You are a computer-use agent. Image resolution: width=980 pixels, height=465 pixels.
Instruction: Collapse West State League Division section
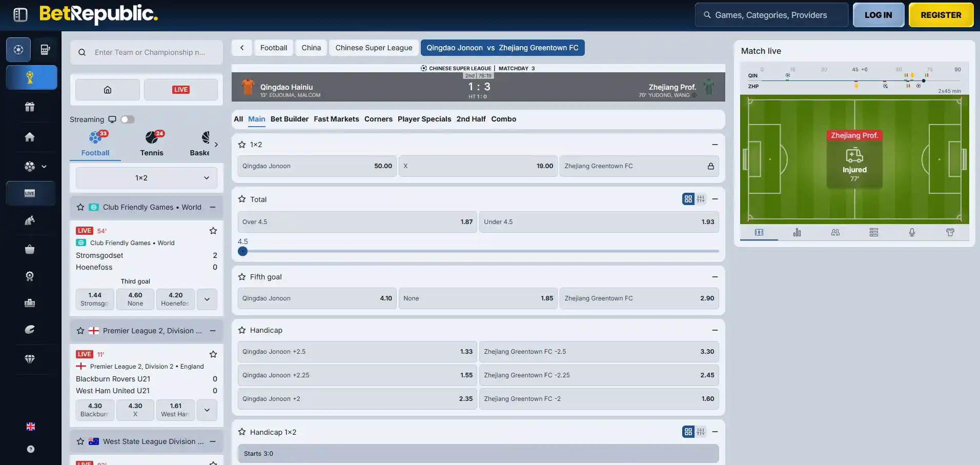point(213,441)
